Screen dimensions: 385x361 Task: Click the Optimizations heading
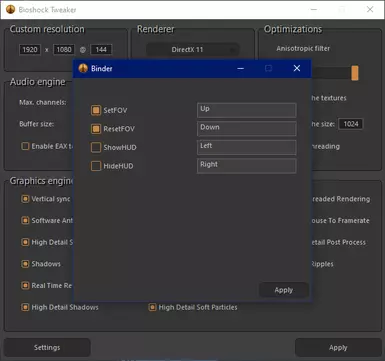[293, 29]
